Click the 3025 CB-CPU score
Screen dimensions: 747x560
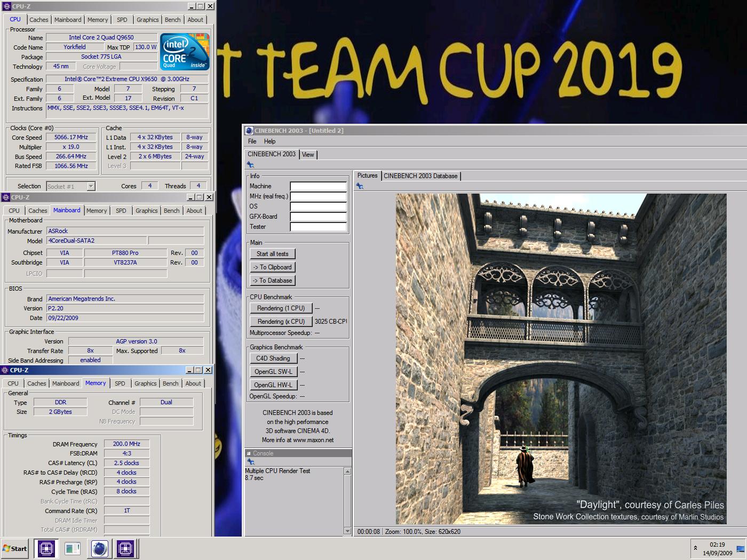click(x=331, y=322)
